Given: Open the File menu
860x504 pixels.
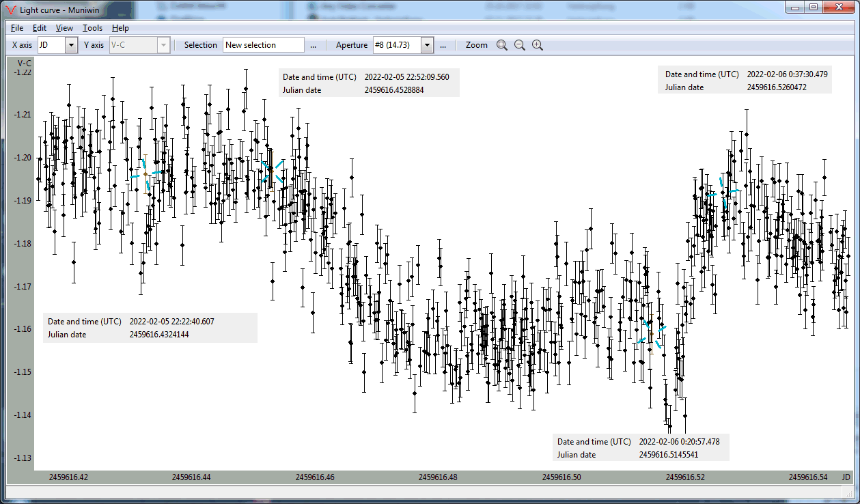Looking at the screenshot, I should pos(17,28).
